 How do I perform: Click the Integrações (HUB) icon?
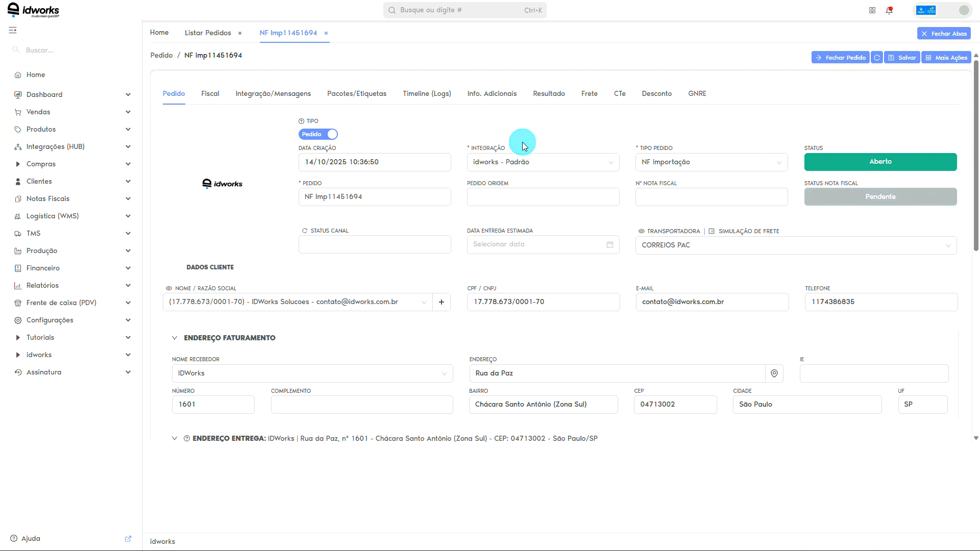coord(18,147)
